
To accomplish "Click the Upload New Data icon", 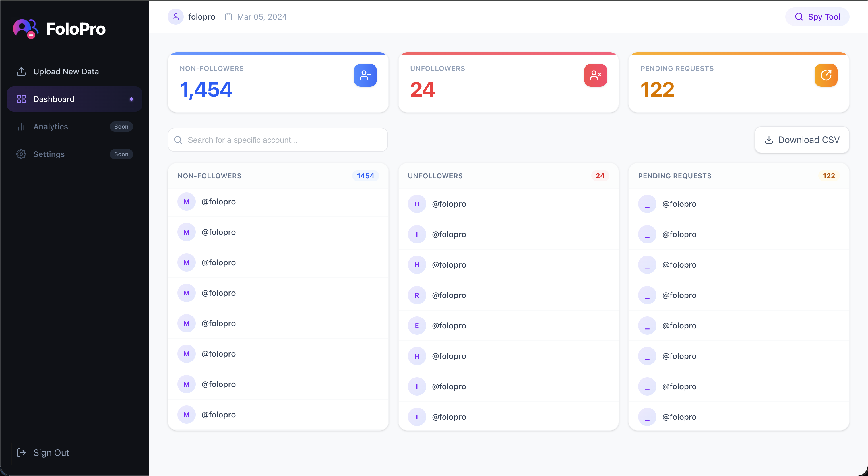I will [x=21, y=71].
